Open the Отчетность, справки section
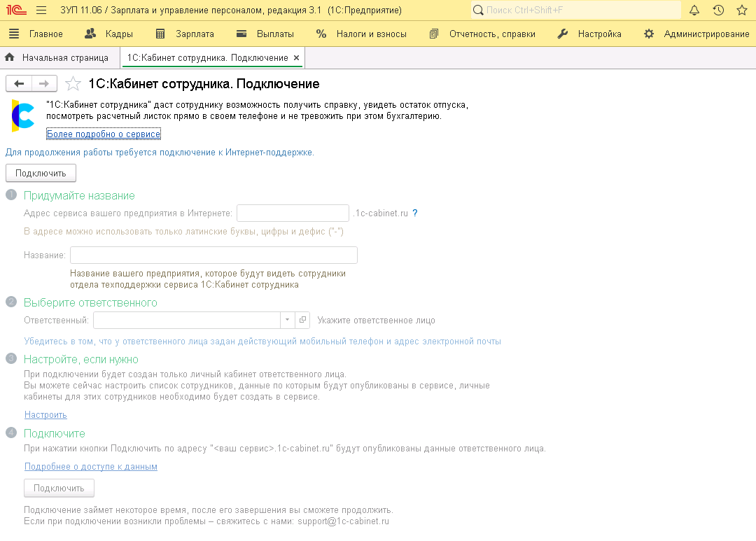Image resolution: width=756 pixels, height=541 pixels. tap(492, 34)
